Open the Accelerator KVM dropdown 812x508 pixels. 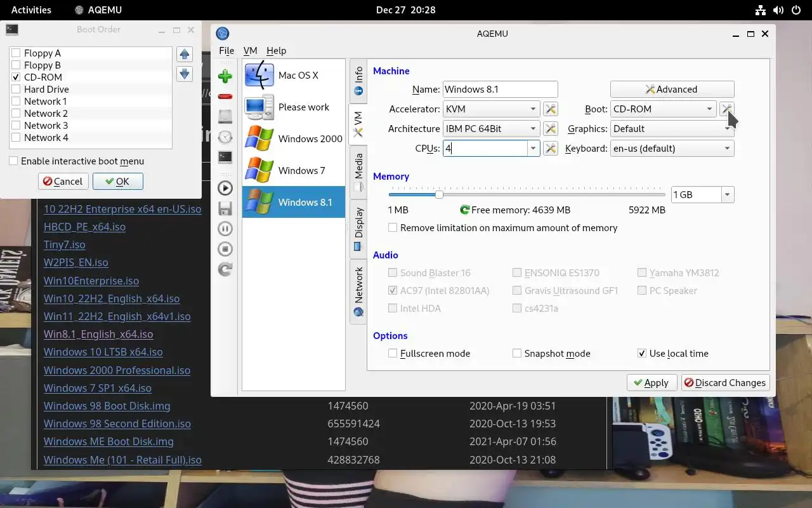491,109
